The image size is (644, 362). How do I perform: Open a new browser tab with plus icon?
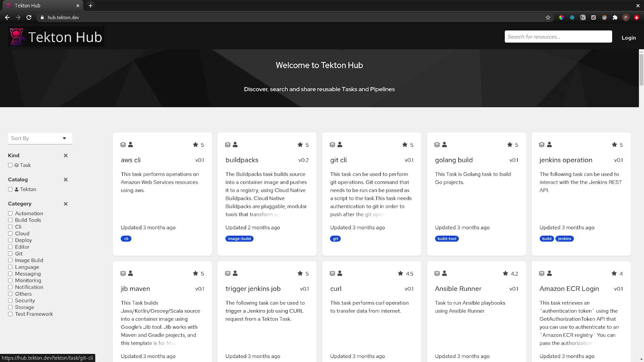click(x=91, y=6)
